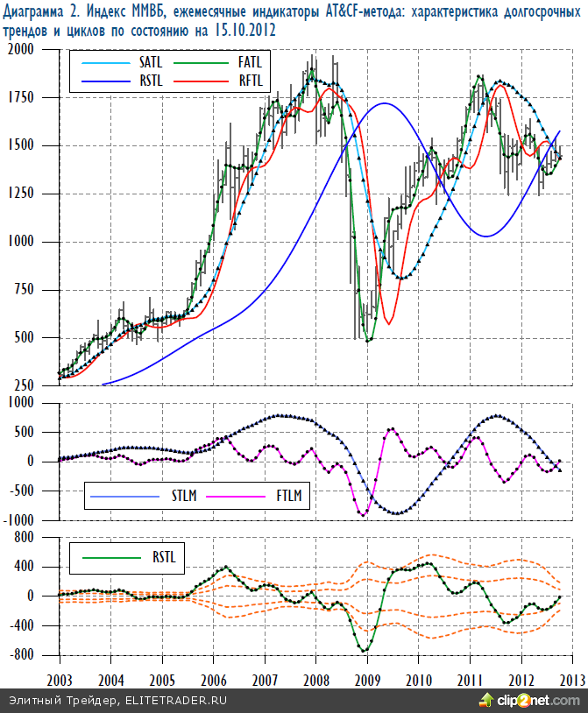
Task: Click the cyan SATL legend line
Action: (104, 63)
